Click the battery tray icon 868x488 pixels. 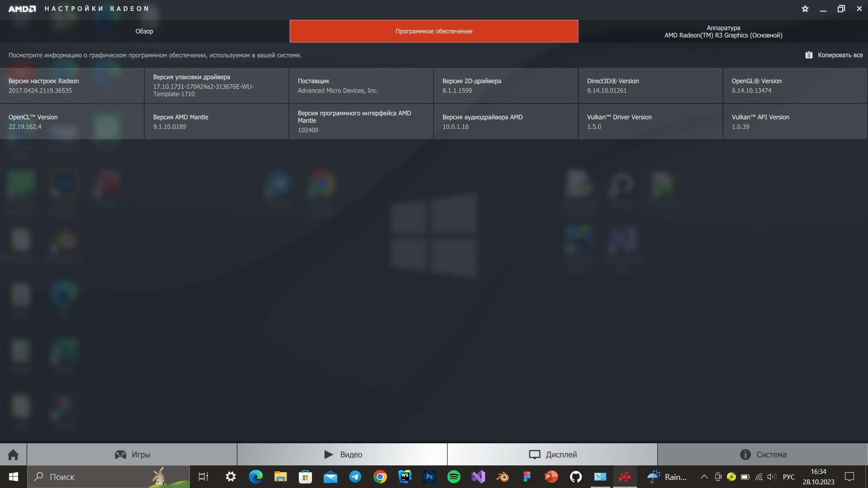click(745, 477)
